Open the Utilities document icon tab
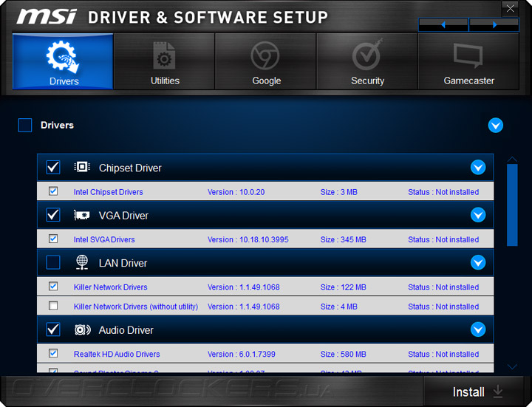Image resolution: width=532 pixels, height=407 pixels. click(165, 57)
